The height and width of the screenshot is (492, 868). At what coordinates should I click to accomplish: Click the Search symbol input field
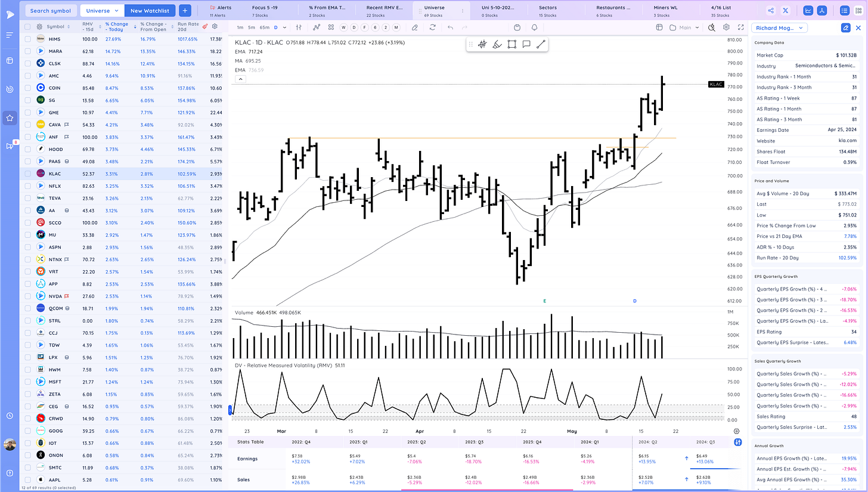coord(52,10)
